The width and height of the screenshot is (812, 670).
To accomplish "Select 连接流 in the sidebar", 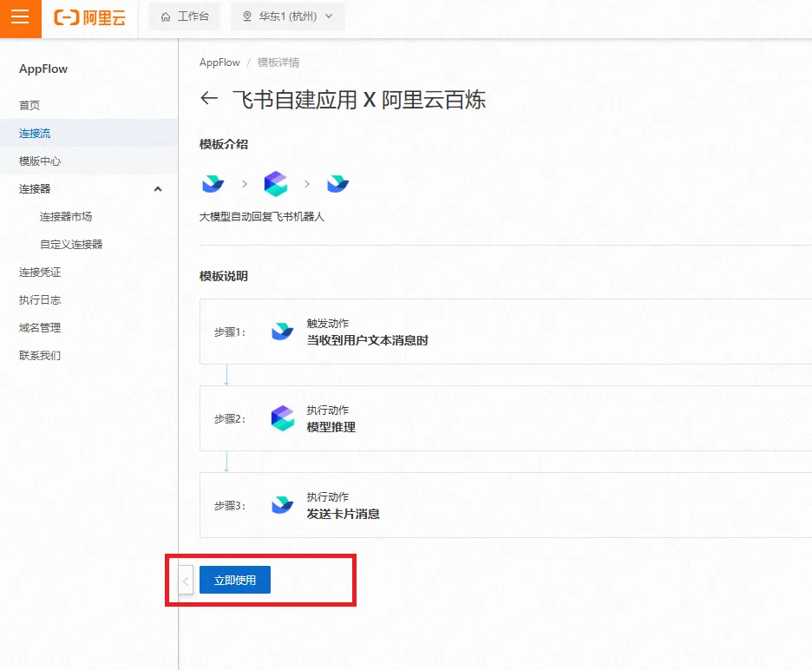I will (x=89, y=133).
